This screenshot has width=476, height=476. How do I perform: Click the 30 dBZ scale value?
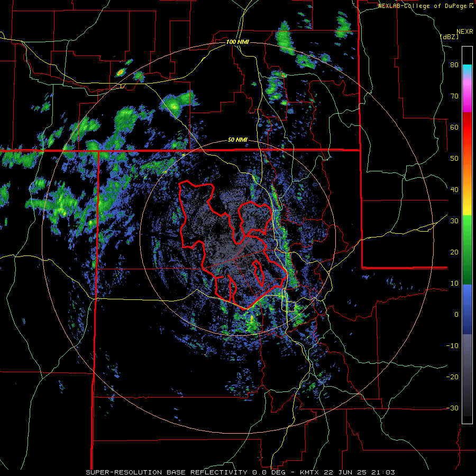coord(454,221)
